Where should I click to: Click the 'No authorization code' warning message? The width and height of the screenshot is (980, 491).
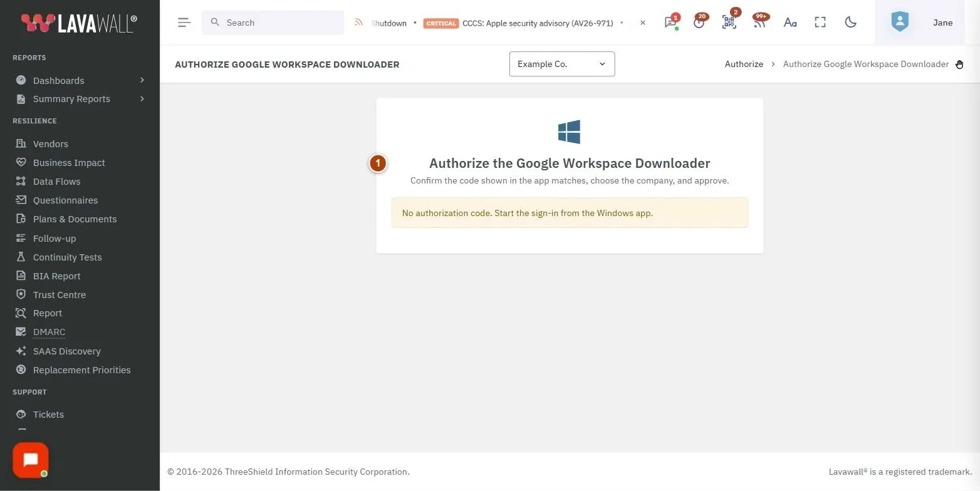point(570,213)
